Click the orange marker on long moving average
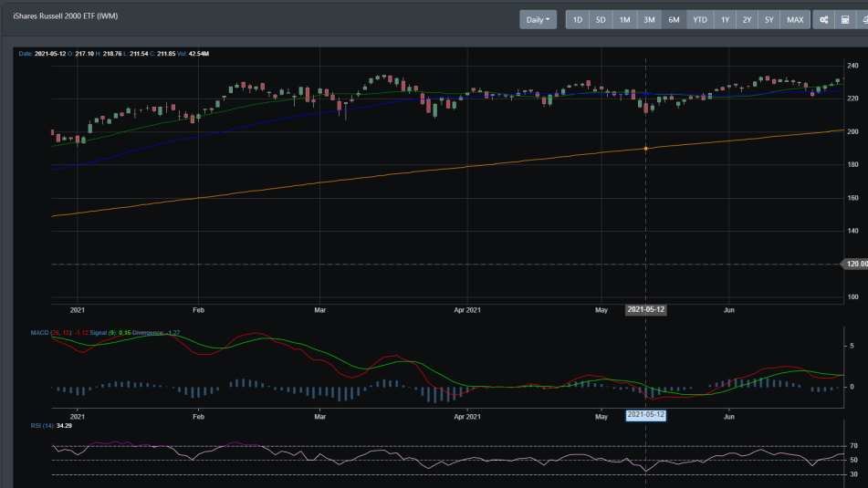 coord(645,149)
